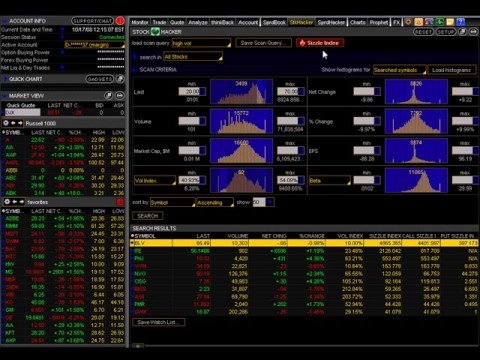The width and height of the screenshot is (480, 360).
Task: Click the Market Cap histogram chart
Action: coord(242,151)
